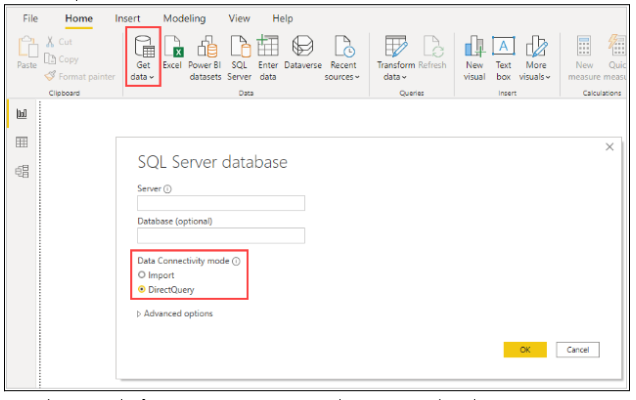Click the Server name input field
Image resolution: width=636 pixels, height=400 pixels.
220,203
